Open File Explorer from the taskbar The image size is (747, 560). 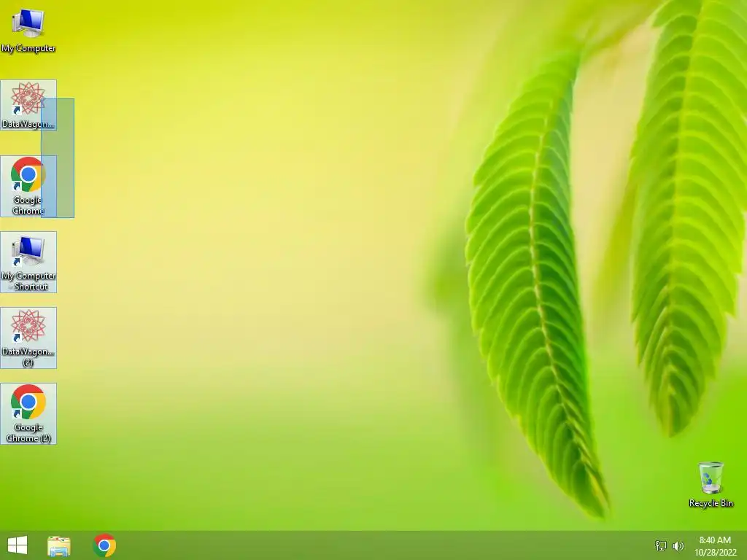pos(58,545)
